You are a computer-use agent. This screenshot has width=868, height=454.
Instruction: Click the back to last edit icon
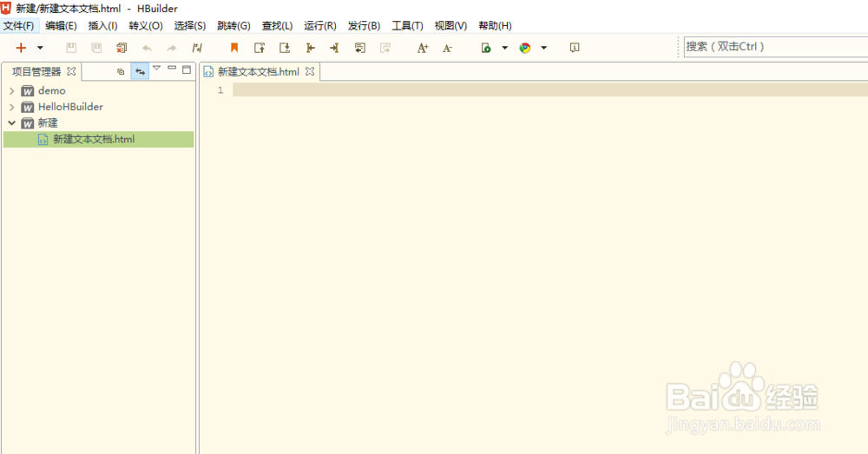(x=360, y=48)
